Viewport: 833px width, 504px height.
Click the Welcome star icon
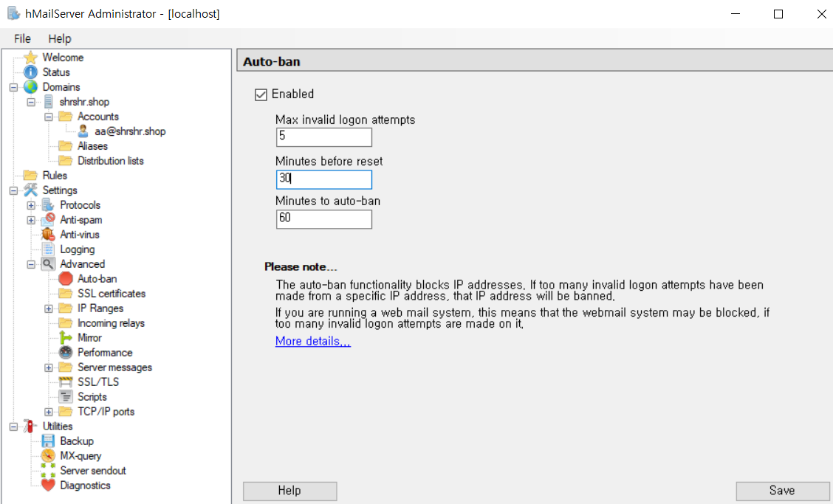click(x=31, y=58)
